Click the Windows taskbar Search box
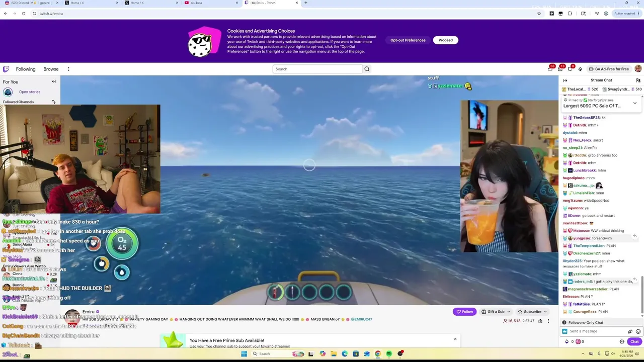This screenshot has height=362, width=644. [x=279, y=354]
